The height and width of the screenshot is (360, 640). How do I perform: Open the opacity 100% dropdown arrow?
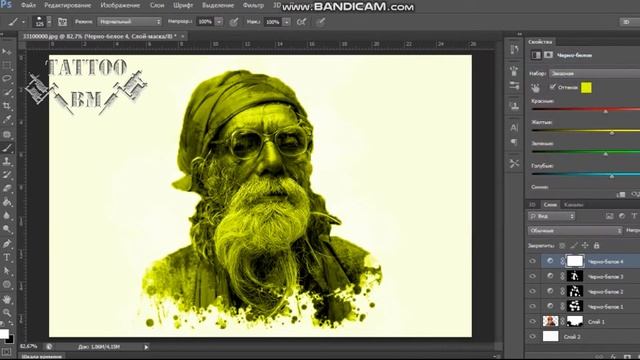point(219,22)
